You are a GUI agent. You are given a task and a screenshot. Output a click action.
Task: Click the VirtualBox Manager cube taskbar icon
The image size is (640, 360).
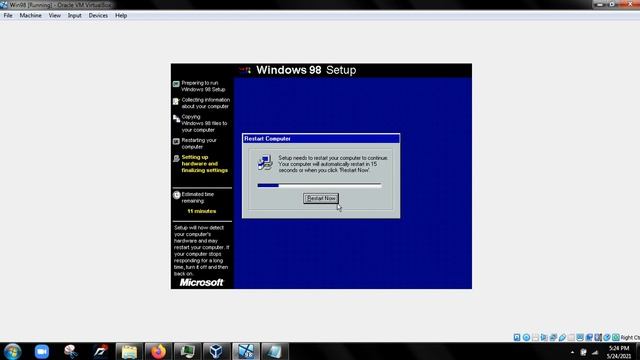[216, 351]
